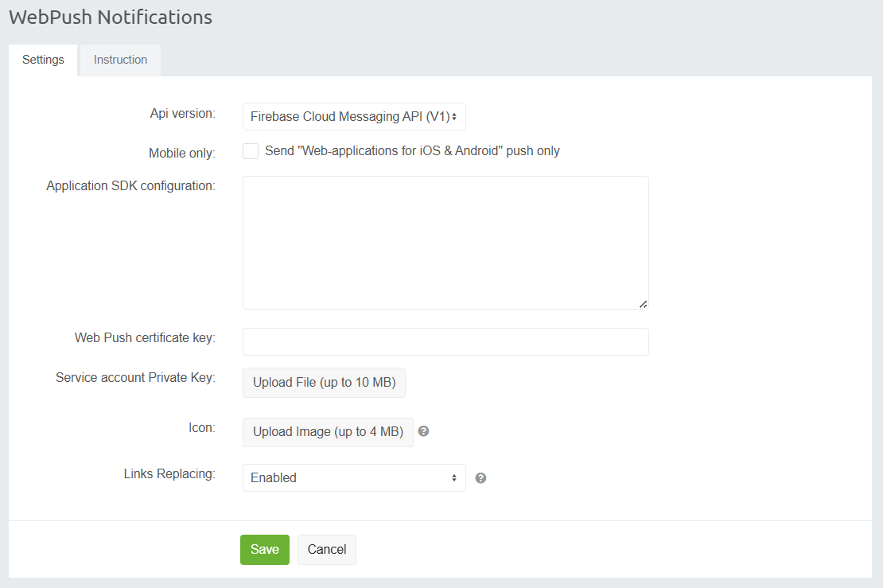Select the Settings tab
Screen dimensions: 883x588
click(x=43, y=60)
